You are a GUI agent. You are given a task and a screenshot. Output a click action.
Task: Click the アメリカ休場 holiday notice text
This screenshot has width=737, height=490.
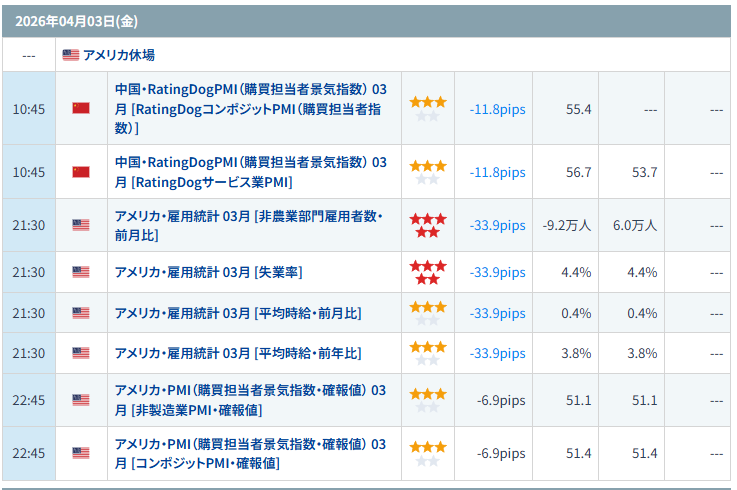pyautogui.click(x=119, y=55)
